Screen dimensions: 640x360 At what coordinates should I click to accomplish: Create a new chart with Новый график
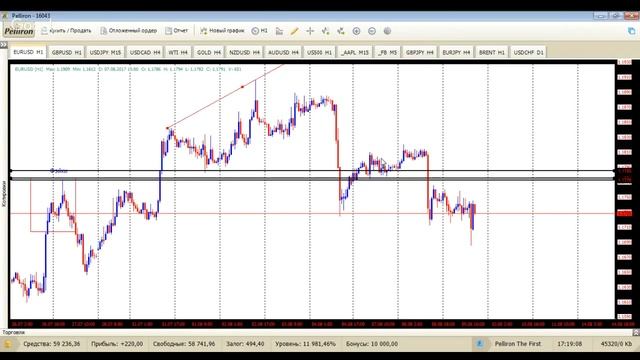222,31
